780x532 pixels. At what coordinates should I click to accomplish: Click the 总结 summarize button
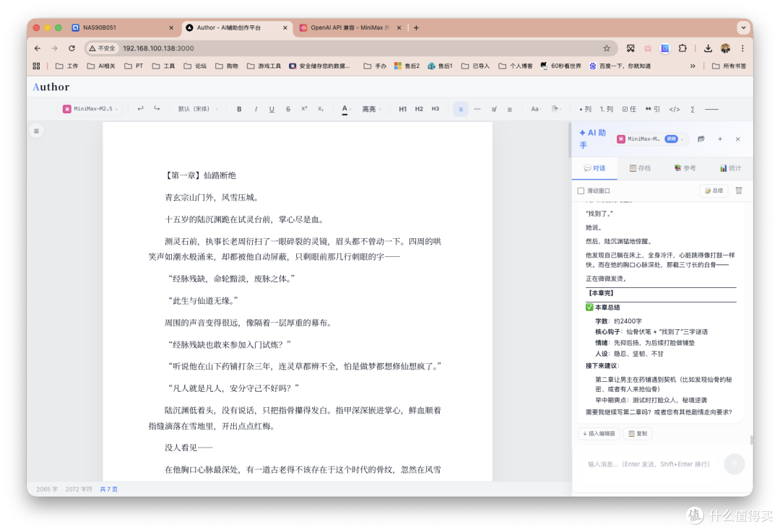point(714,191)
